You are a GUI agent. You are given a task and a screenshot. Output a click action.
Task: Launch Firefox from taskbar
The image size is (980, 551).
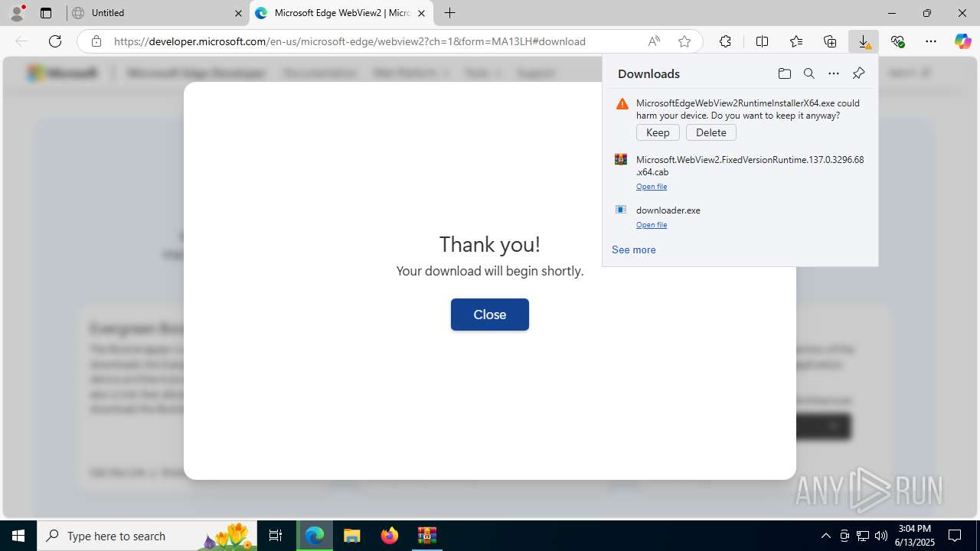point(390,536)
